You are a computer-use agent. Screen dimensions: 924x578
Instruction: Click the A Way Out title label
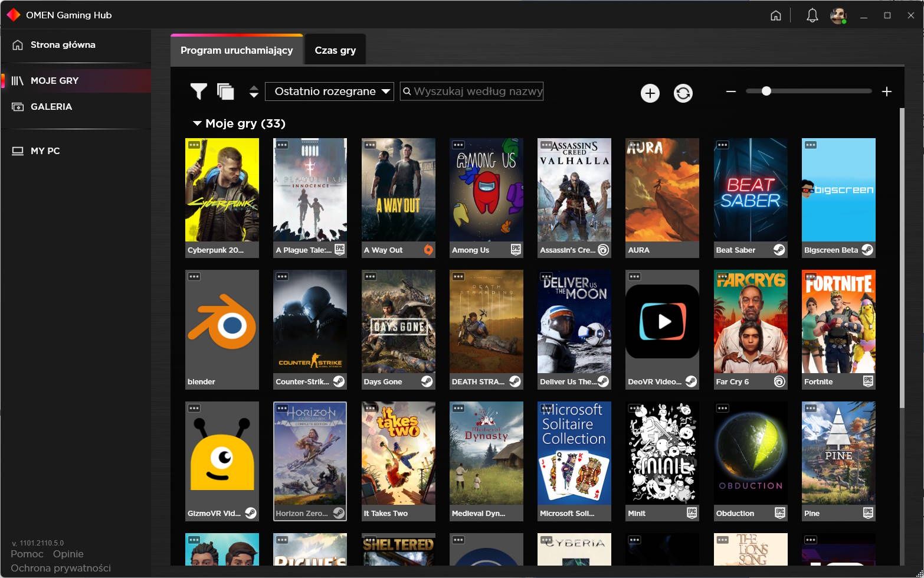tap(383, 250)
